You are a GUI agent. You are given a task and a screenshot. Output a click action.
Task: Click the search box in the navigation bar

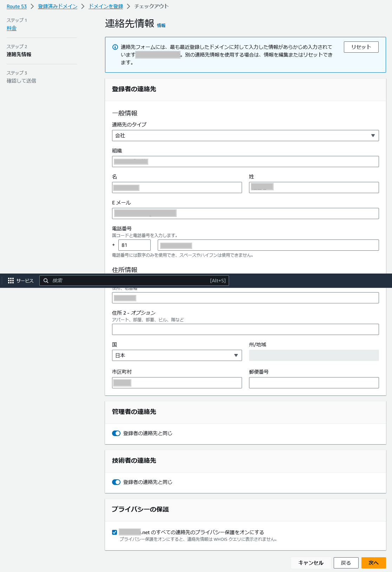134,281
